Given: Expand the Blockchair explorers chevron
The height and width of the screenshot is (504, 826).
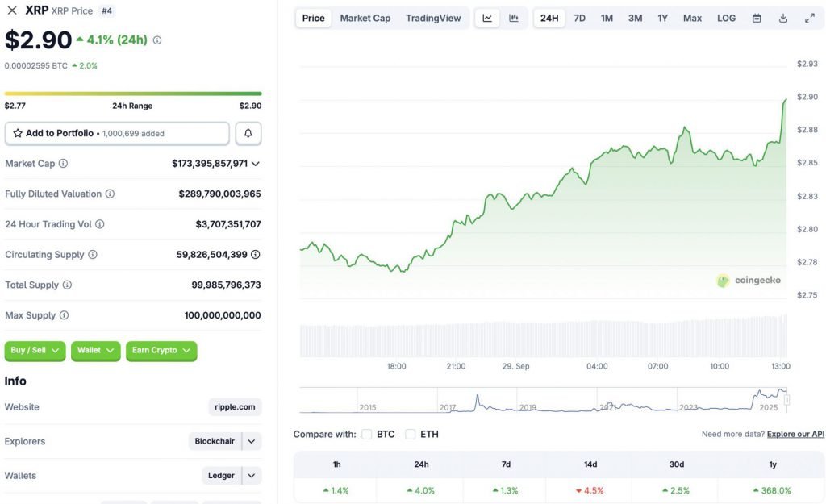Looking at the screenshot, I should [x=252, y=441].
